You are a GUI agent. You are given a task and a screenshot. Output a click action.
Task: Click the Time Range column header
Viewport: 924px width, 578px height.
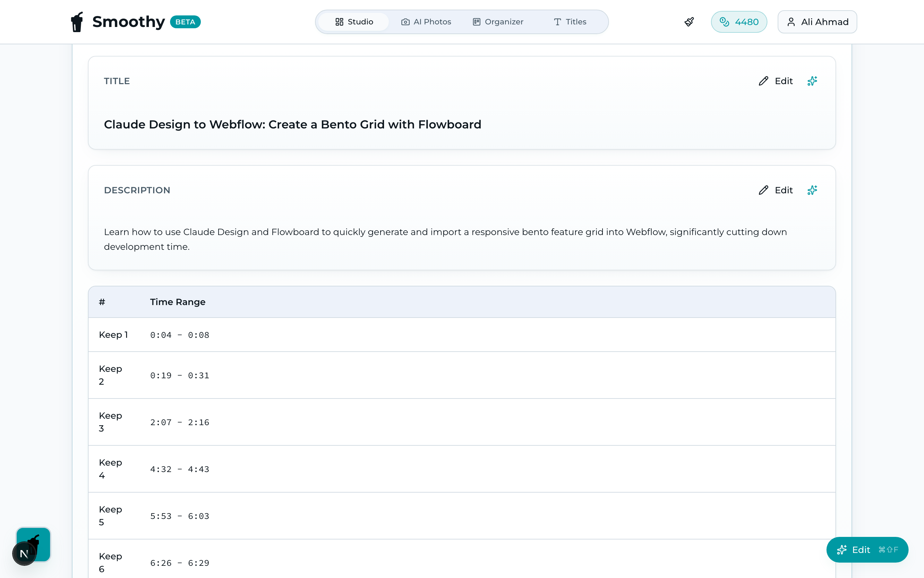tap(177, 302)
